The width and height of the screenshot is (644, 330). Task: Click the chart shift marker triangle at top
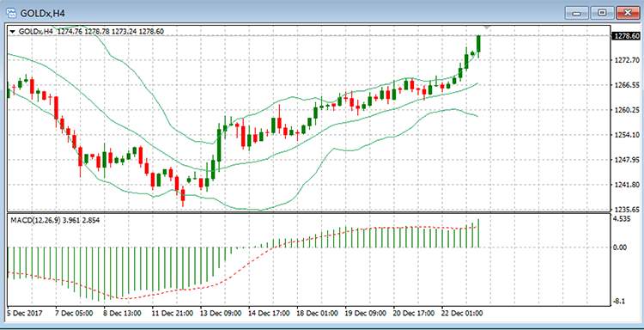(x=487, y=27)
